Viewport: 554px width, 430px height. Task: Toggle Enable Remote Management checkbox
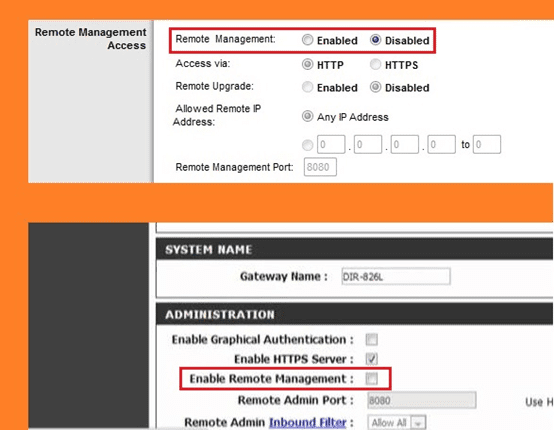(x=371, y=379)
